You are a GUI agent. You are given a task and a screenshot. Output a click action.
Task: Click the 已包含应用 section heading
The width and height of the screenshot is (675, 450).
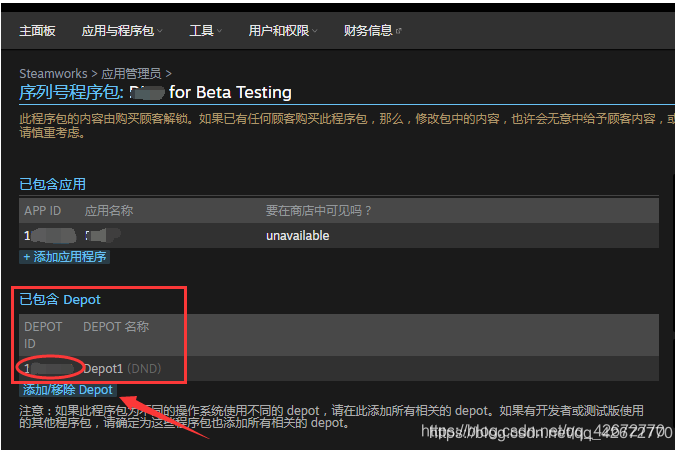coord(53,184)
